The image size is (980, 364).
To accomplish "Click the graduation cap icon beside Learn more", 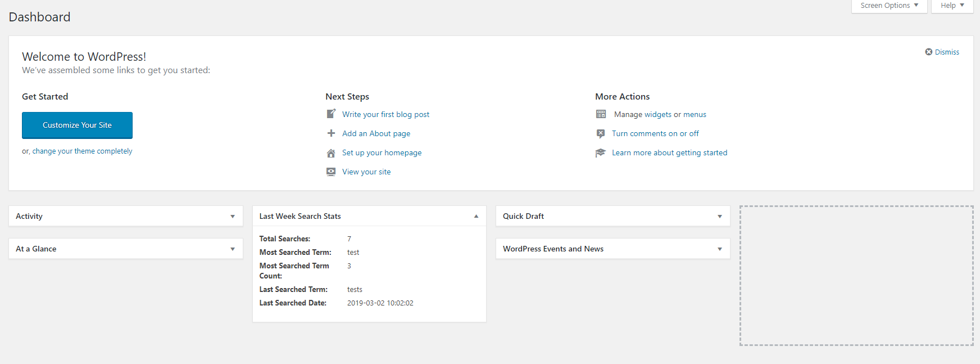I will (601, 153).
